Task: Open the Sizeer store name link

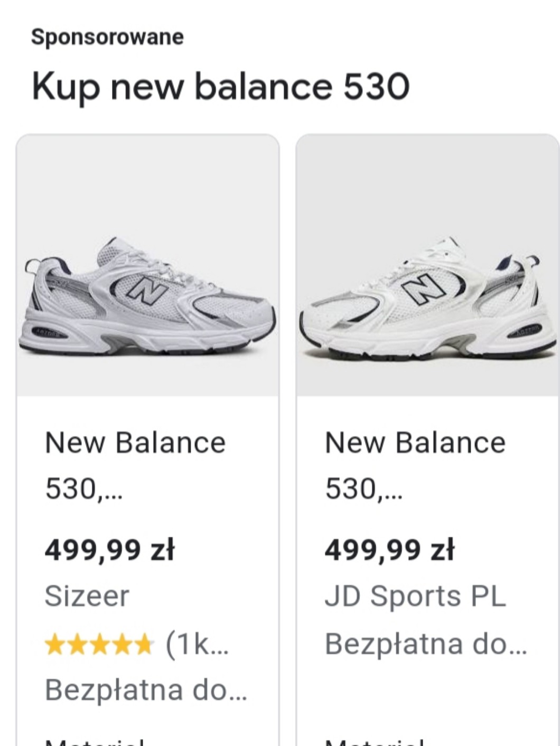Action: tap(87, 596)
